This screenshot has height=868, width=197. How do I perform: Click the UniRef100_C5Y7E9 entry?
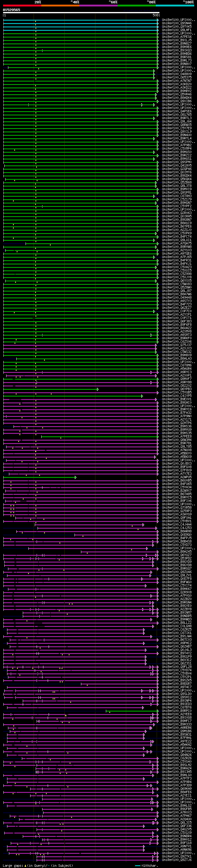[177, 128]
